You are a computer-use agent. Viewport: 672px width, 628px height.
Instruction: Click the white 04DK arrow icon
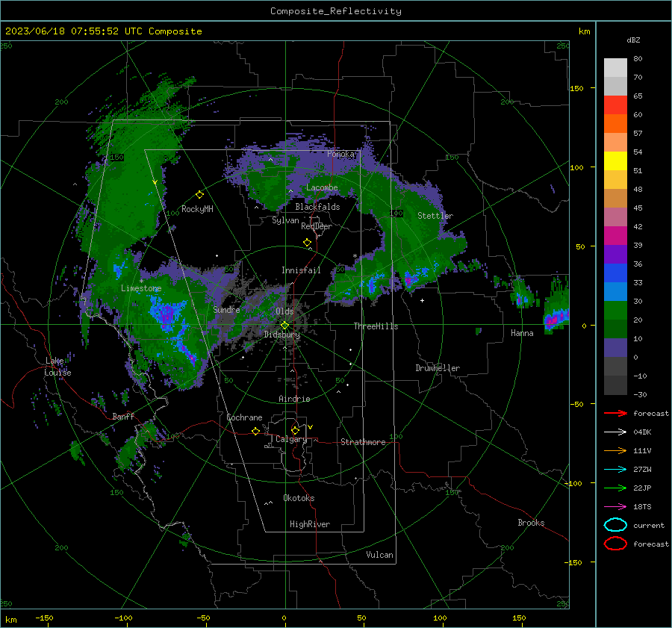(615, 432)
